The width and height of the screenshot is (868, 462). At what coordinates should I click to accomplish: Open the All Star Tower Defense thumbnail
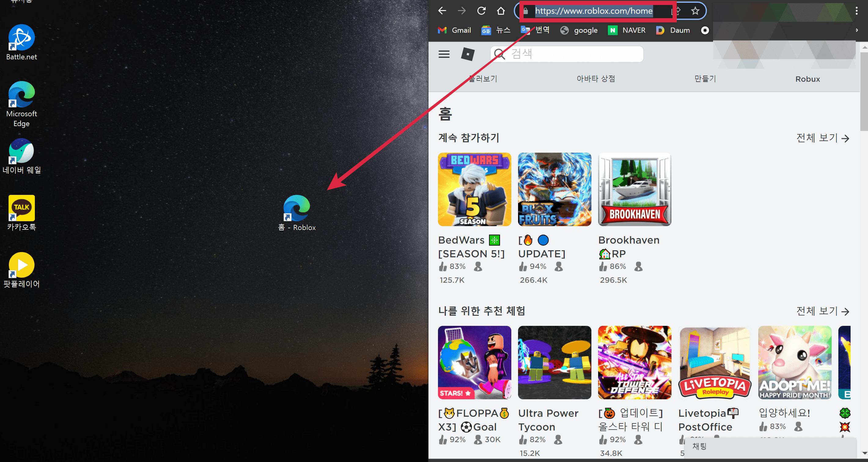635,362
